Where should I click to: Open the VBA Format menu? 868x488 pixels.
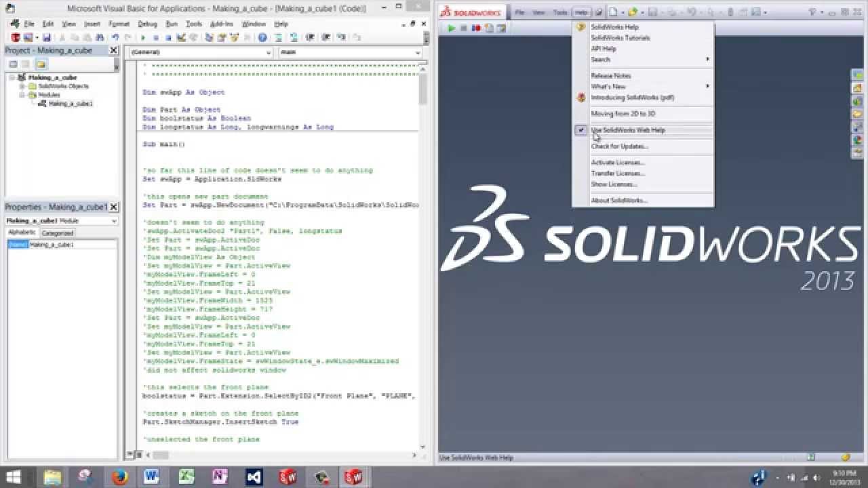coord(119,24)
